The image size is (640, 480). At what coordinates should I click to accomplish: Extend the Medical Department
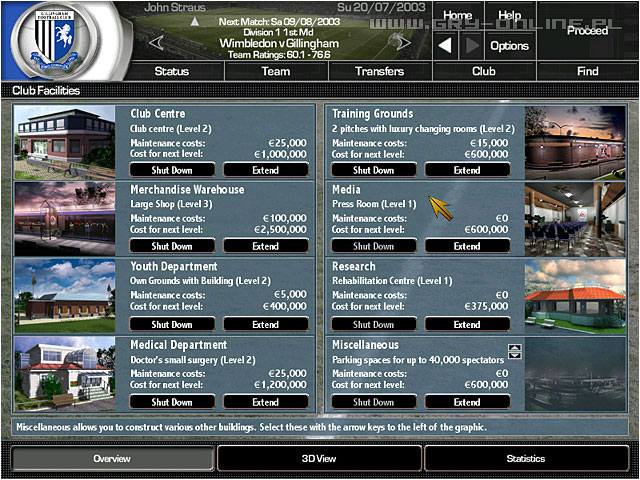click(x=266, y=402)
